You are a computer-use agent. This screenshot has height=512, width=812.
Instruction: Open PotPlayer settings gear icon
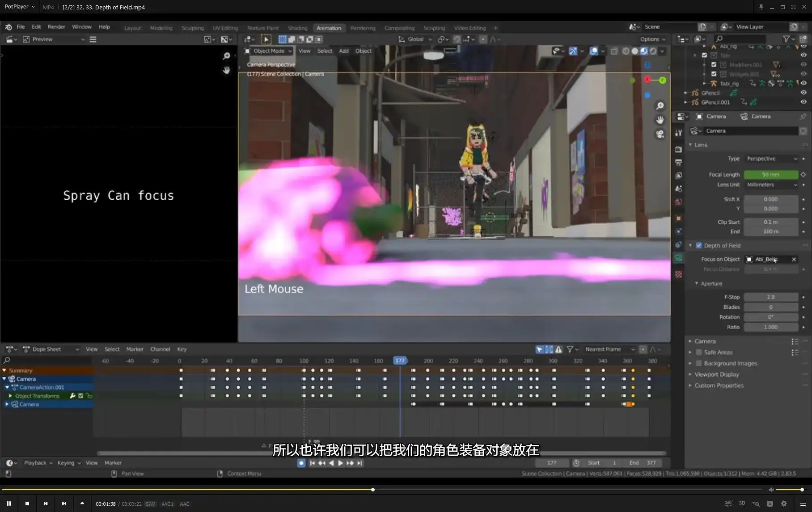pos(783,504)
